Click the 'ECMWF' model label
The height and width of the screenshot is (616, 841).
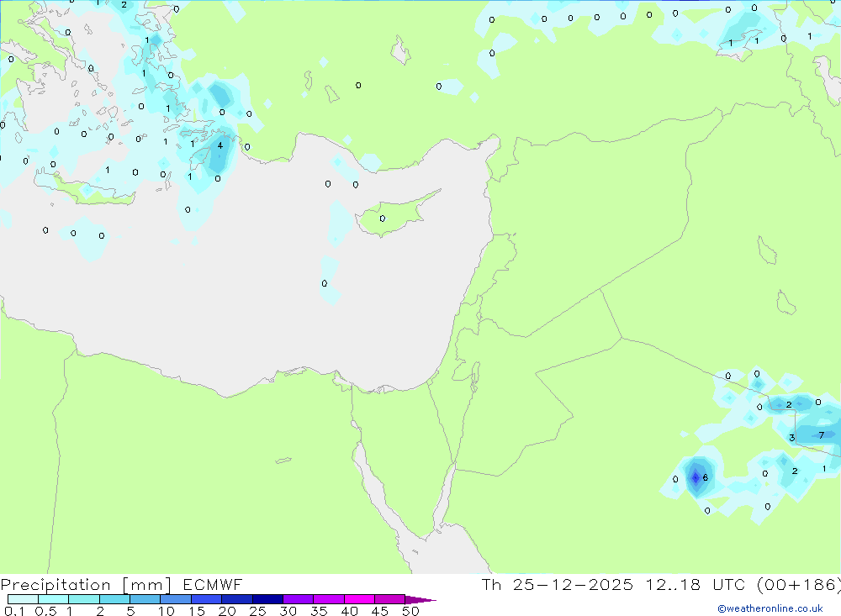tap(213, 585)
